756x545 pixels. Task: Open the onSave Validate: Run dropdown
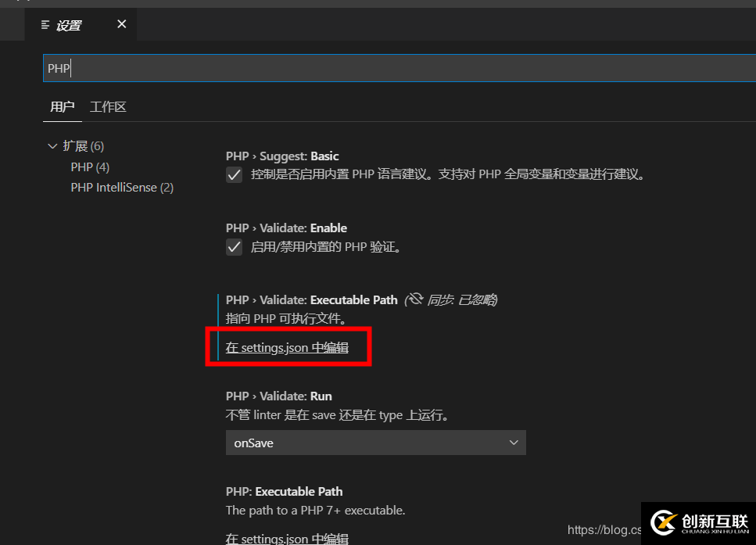375,443
